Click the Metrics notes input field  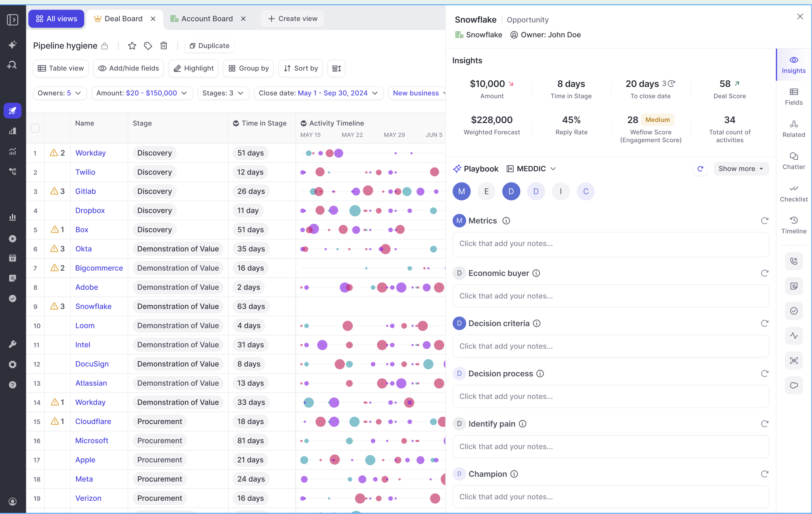coord(611,244)
